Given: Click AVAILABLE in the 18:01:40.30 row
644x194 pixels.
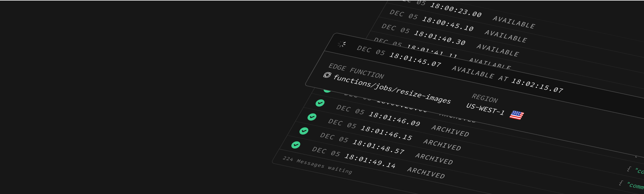Looking at the screenshot, I should (498, 51).
